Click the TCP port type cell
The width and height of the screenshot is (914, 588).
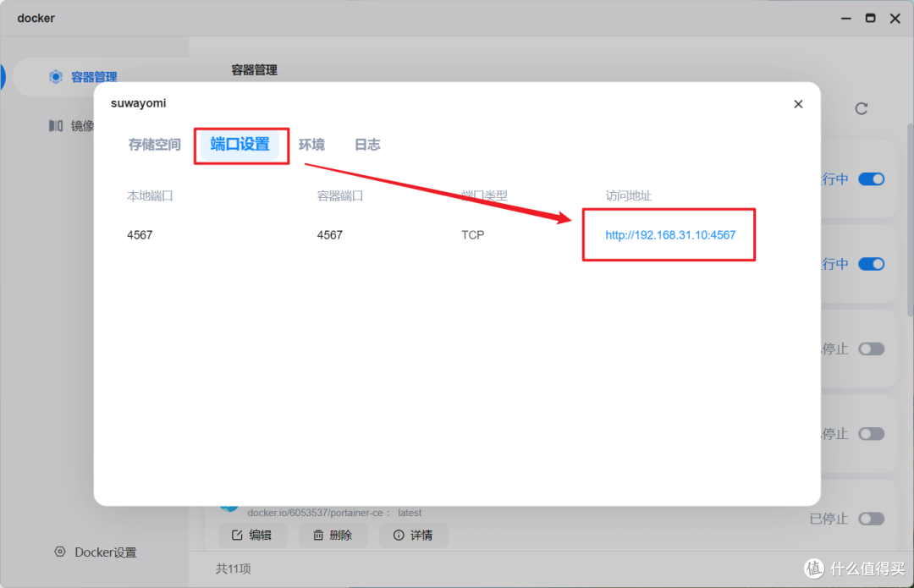tap(473, 235)
